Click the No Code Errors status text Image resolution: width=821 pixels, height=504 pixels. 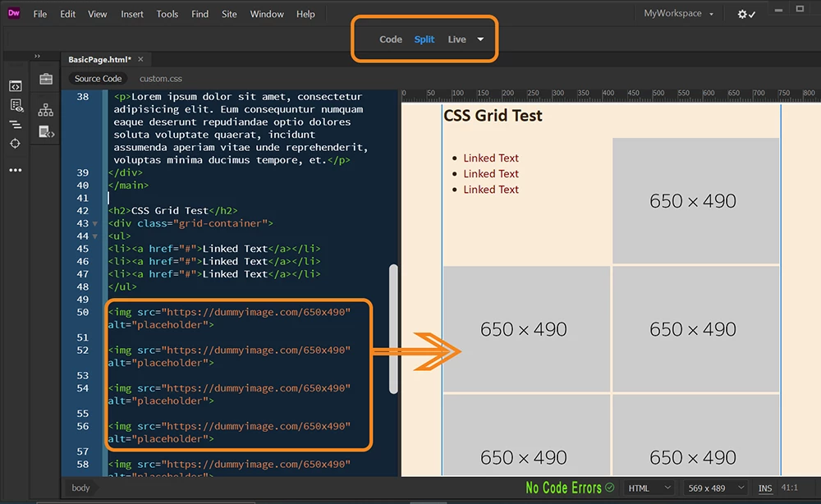tap(563, 488)
